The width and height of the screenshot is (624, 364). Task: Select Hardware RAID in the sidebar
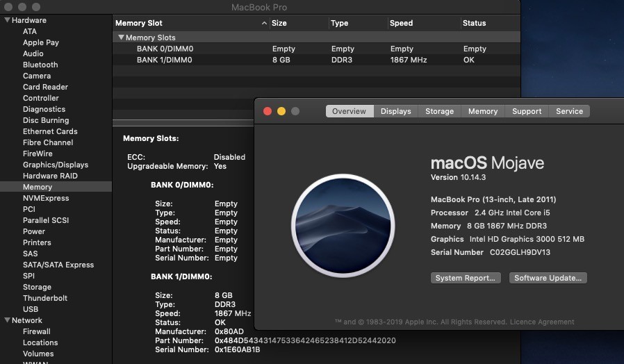pos(50,176)
